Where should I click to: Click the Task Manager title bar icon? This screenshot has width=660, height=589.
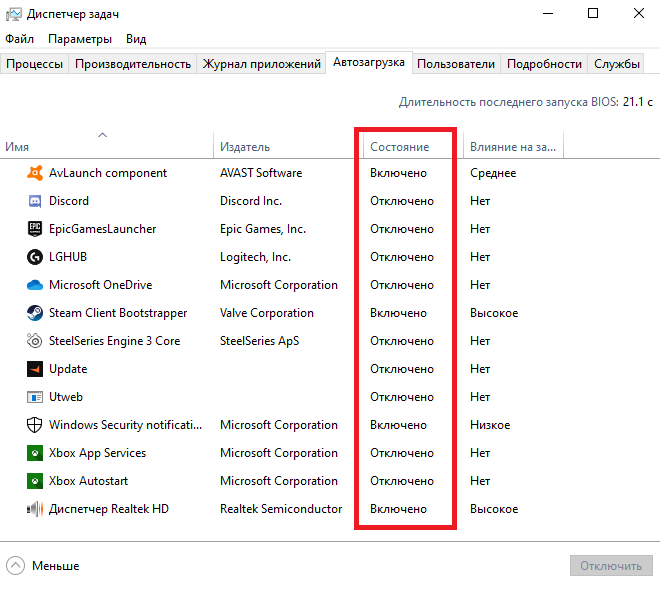click(x=13, y=14)
